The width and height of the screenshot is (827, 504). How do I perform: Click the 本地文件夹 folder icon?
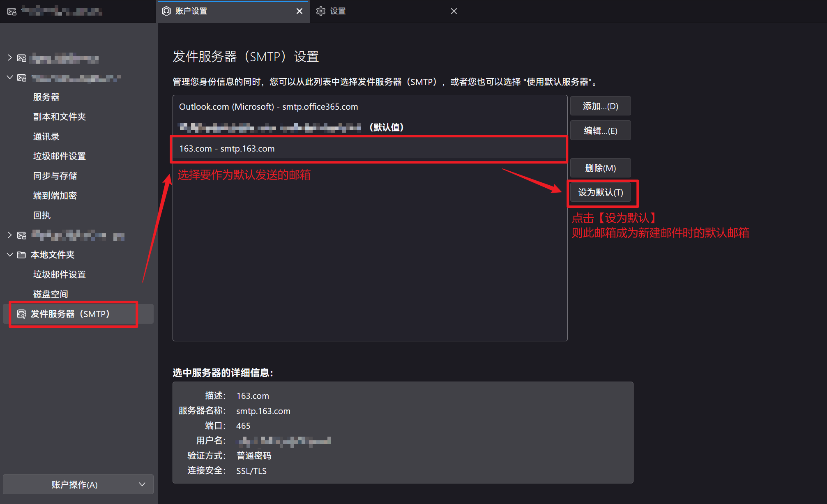click(21, 255)
